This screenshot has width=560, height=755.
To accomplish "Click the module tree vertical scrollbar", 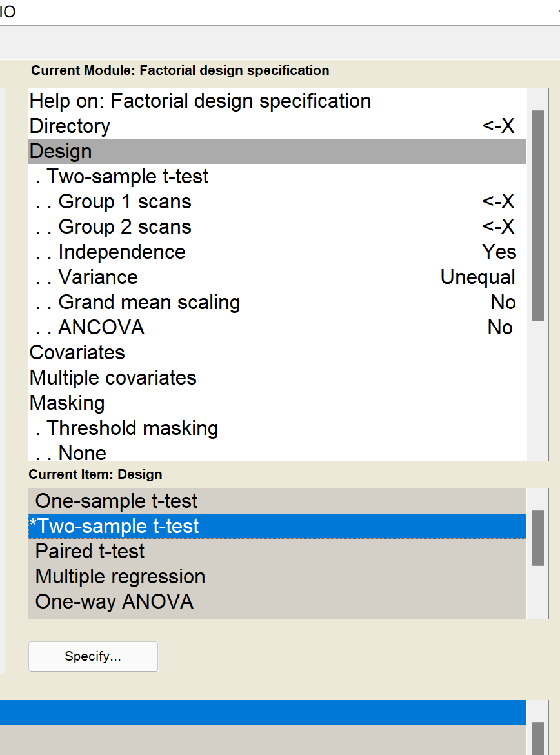I will pos(537,216).
